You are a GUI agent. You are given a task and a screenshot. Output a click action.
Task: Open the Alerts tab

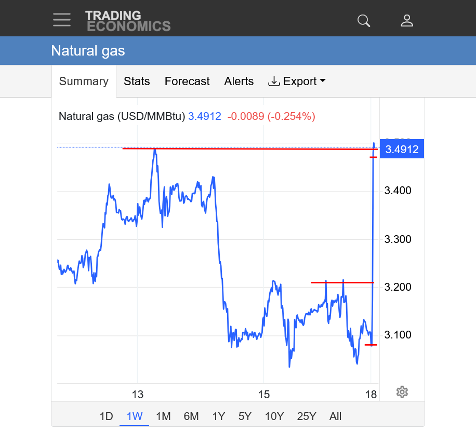[x=239, y=82]
